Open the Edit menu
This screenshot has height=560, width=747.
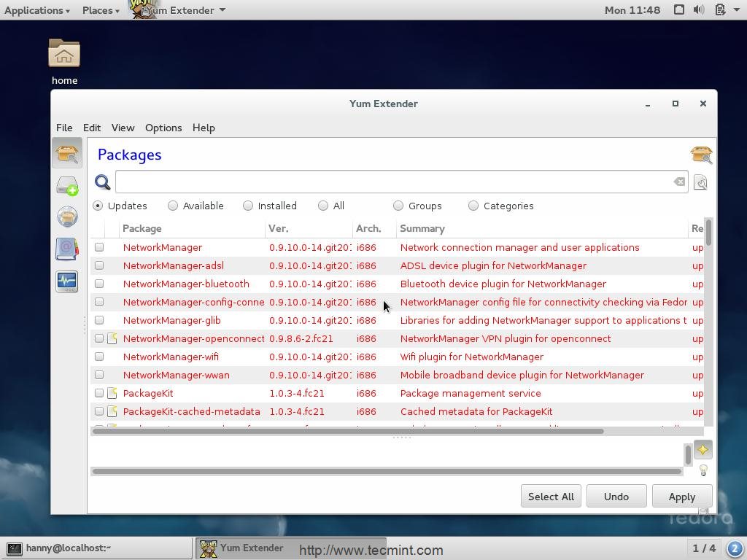[91, 128]
